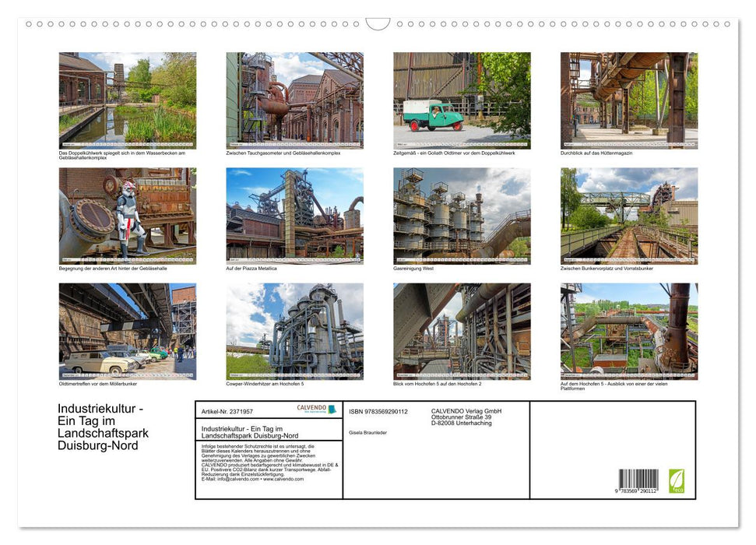756x545 pixels.
Task: Click the green eco leaf icon
Action: coord(676,481)
